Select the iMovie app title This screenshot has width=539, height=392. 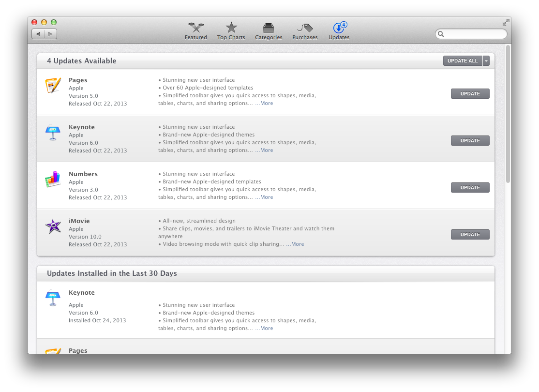point(79,221)
